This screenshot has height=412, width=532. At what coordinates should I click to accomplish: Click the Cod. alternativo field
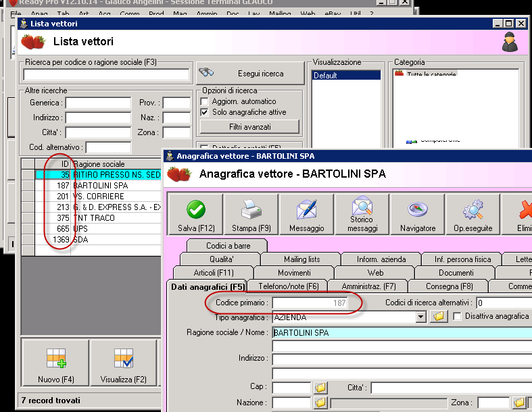tap(109, 147)
